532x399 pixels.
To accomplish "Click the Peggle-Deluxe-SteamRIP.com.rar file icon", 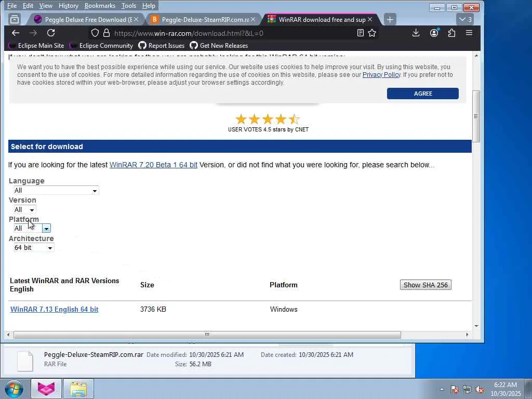I will pyautogui.click(x=25, y=361).
